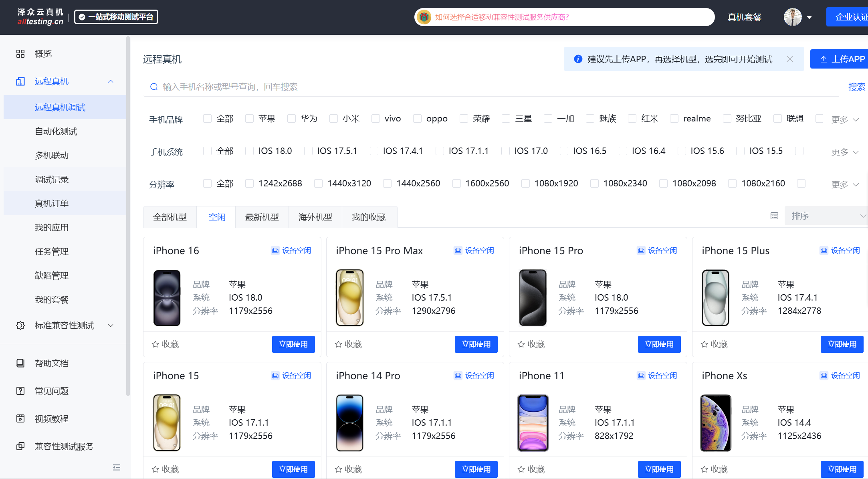
Task: Open 真机订单 in the sidebar
Action: 52,204
